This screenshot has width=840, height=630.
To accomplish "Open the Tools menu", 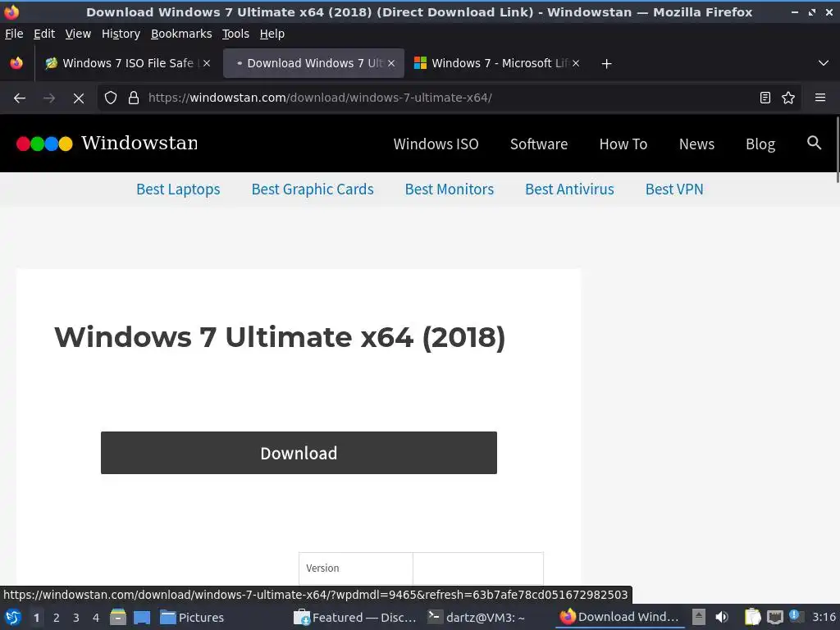I will [x=235, y=34].
